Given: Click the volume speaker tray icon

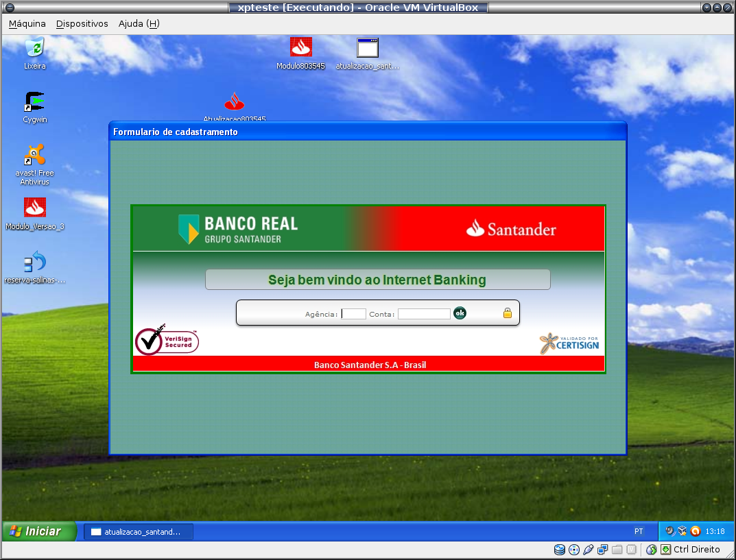Looking at the screenshot, I should pyautogui.click(x=670, y=531).
